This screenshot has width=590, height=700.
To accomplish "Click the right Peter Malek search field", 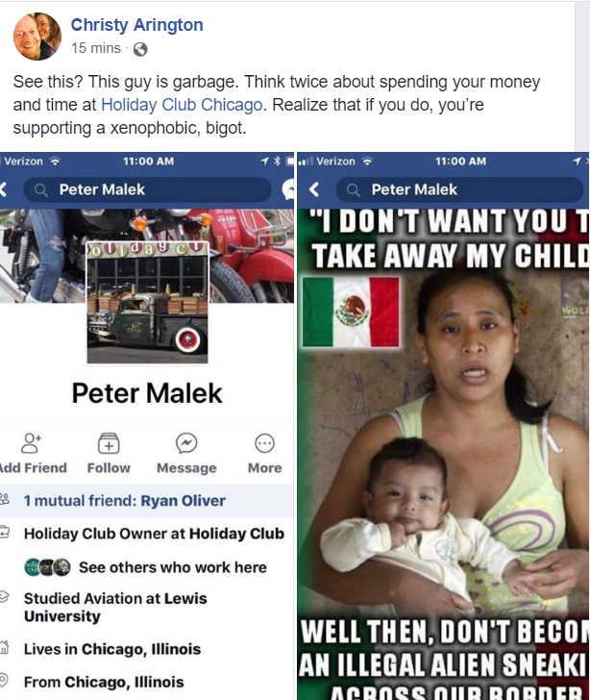I will pyautogui.click(x=459, y=189).
